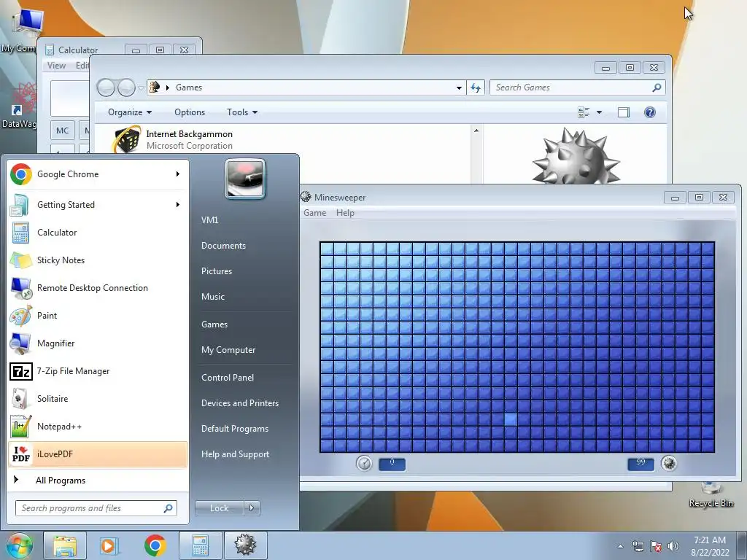Open My Computer from Start menu

pos(228,350)
